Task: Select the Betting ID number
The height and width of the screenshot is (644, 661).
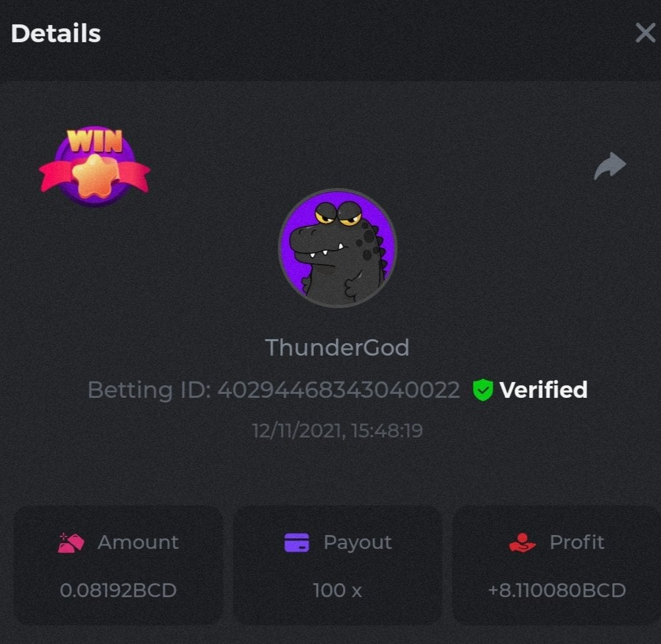Action: pyautogui.click(x=338, y=390)
